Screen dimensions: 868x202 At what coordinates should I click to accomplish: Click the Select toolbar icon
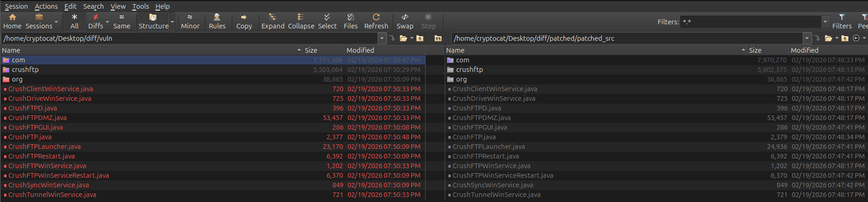coord(327,22)
